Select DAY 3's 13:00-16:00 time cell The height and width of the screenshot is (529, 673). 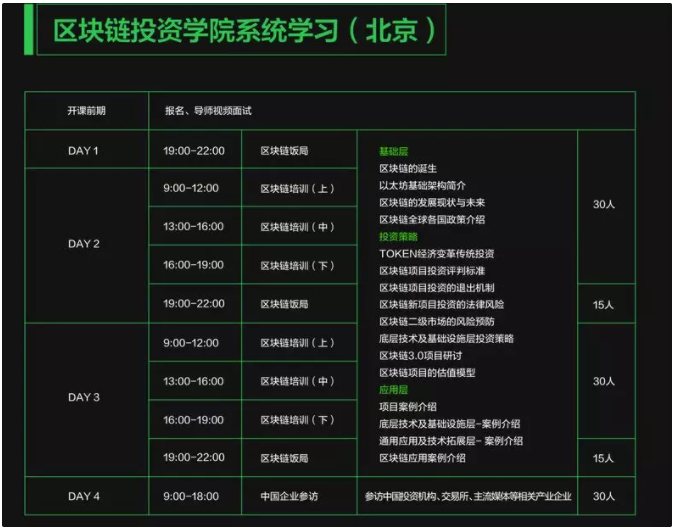(x=193, y=381)
